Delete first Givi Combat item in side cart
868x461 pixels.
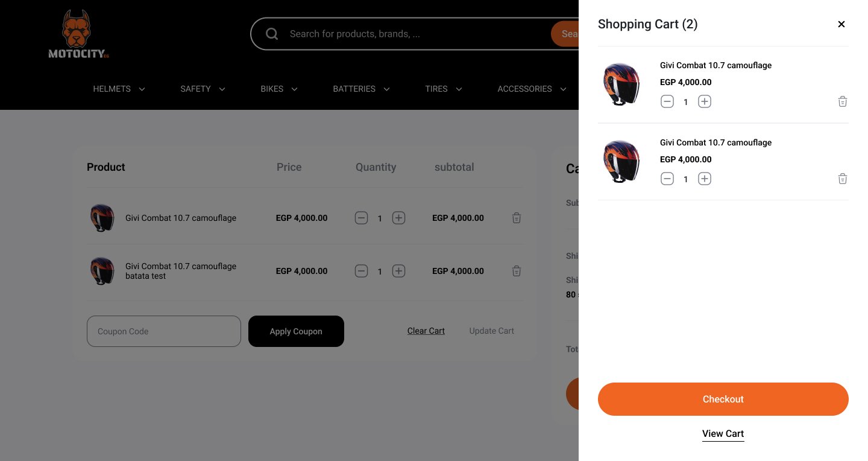[843, 101]
